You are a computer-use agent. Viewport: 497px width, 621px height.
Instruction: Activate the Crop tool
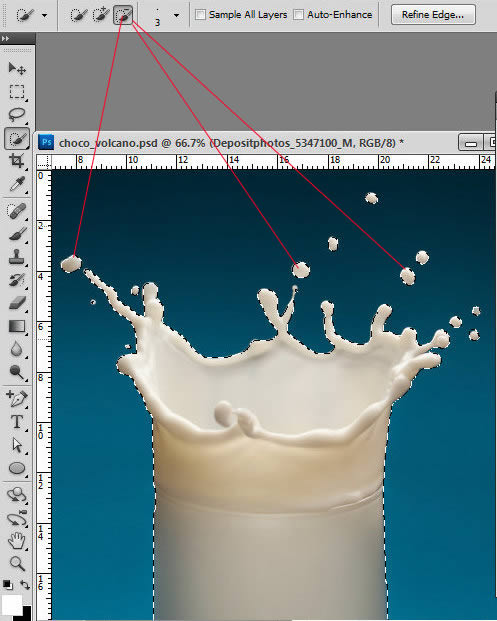[17, 161]
